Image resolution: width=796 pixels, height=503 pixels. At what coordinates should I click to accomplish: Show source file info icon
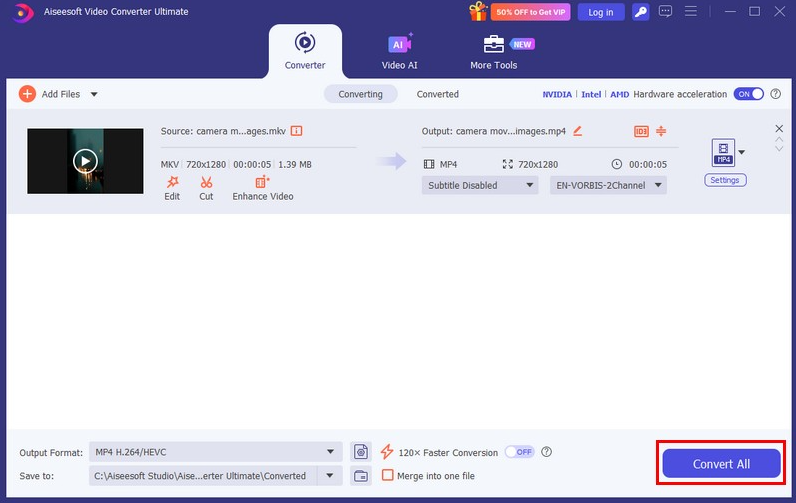pos(296,131)
